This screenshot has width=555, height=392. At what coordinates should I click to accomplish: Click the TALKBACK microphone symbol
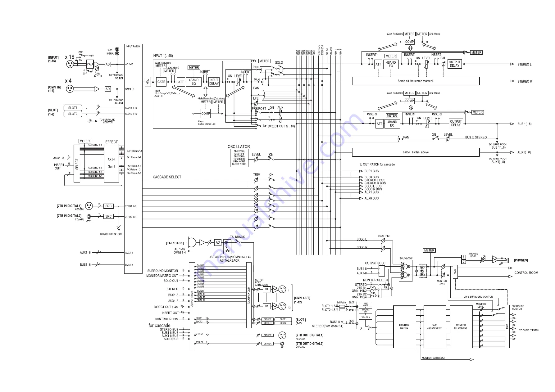192,242
